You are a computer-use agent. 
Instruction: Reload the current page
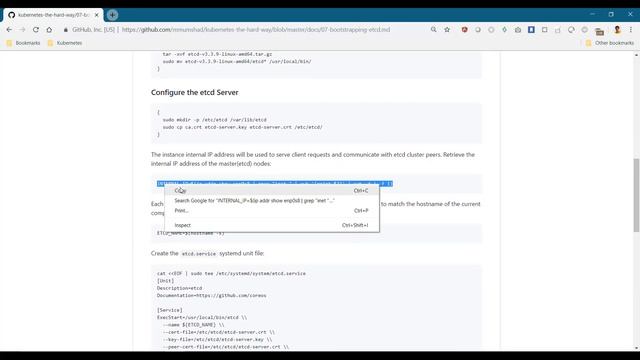click(36, 30)
